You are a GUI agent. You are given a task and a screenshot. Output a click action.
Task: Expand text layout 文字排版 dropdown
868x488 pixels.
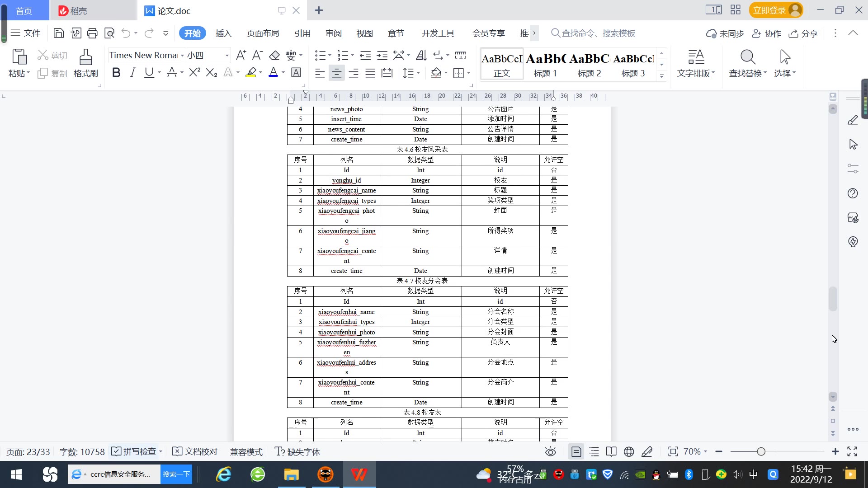point(696,73)
